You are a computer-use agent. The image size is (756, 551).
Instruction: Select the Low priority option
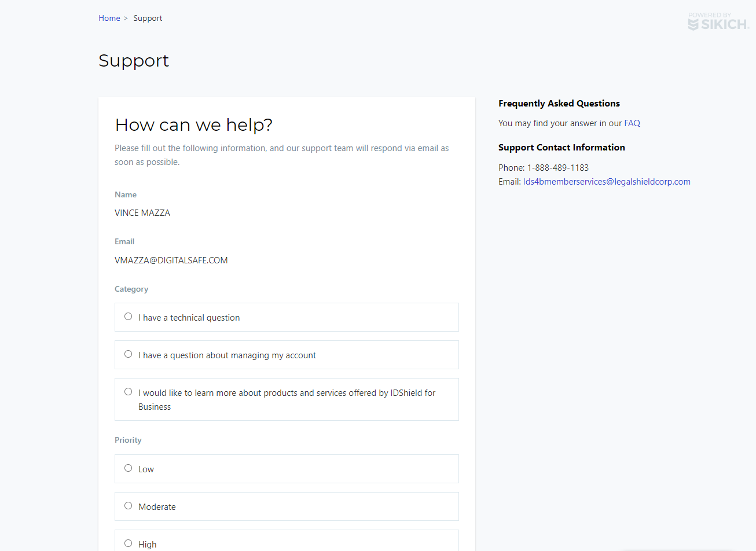click(128, 468)
